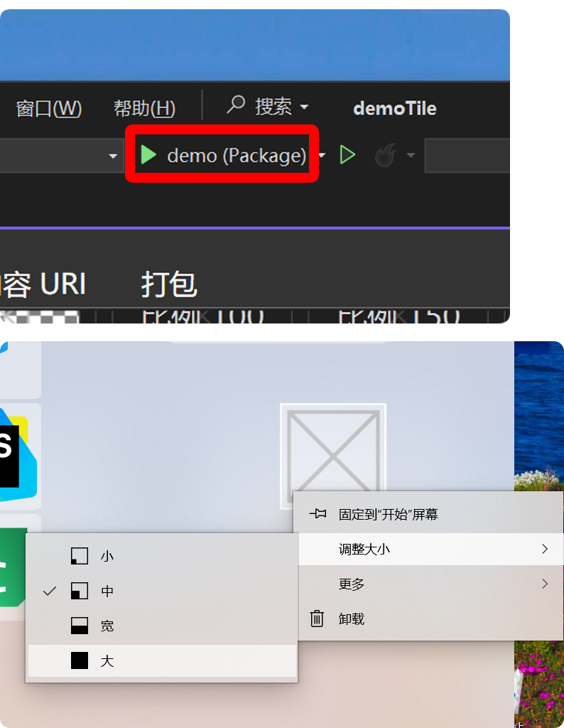Click the search magnifier icon
The width and height of the screenshot is (564, 728).
(236, 105)
